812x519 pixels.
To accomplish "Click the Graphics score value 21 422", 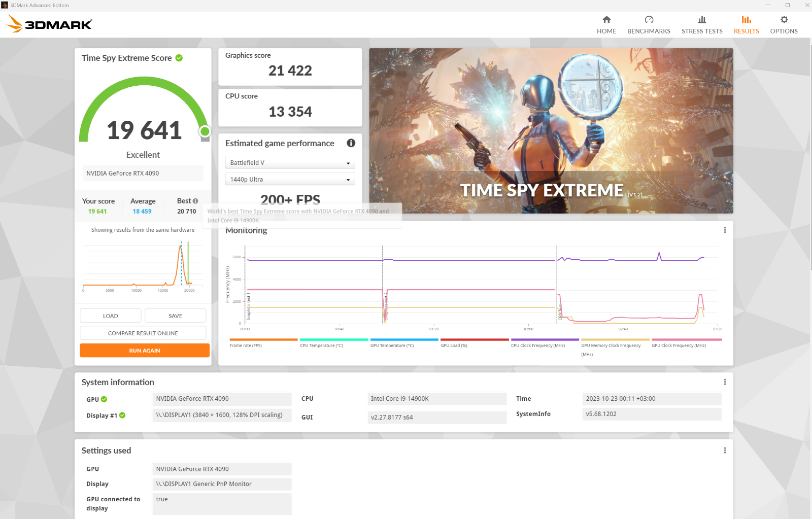I will click(x=290, y=71).
